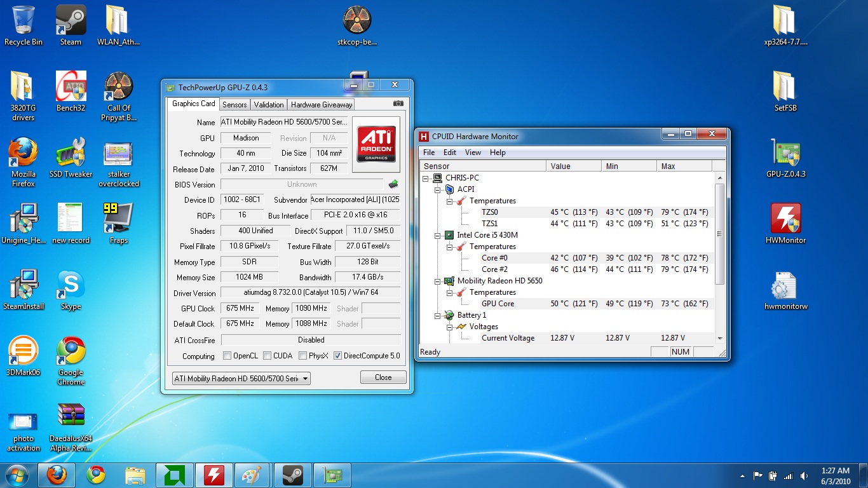Launch the Fraps desktop shortcut

(x=118, y=224)
